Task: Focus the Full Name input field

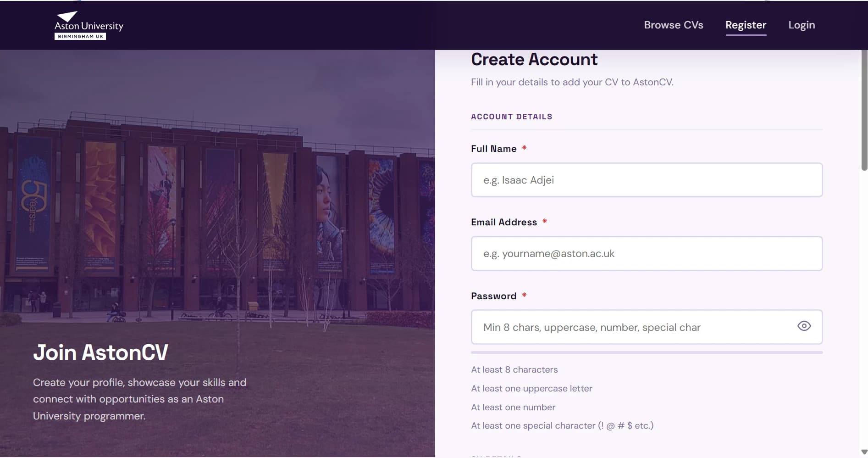Action: pos(647,180)
